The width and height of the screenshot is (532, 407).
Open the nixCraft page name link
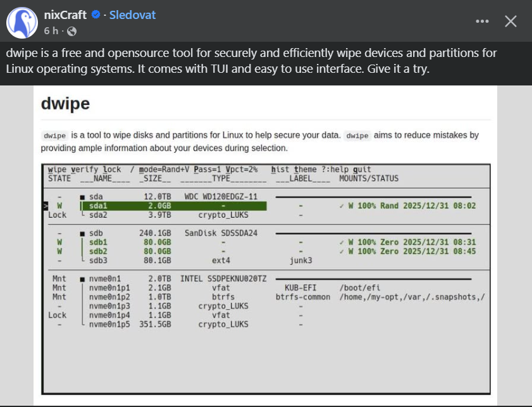pyautogui.click(x=66, y=15)
